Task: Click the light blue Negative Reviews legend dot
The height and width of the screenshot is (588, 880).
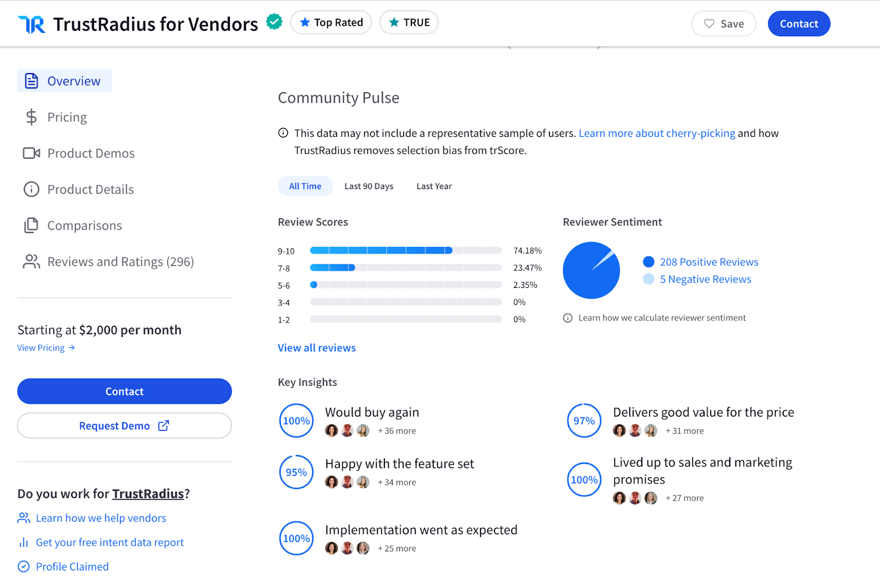Action: tap(648, 279)
